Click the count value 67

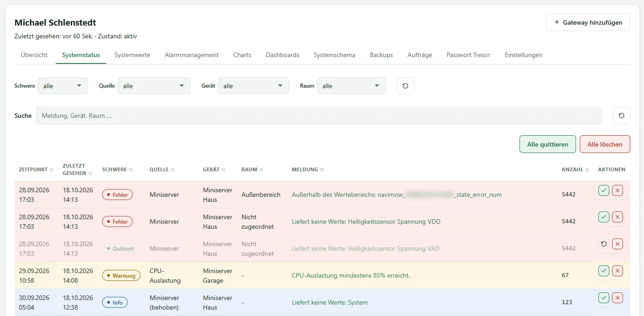click(x=565, y=275)
